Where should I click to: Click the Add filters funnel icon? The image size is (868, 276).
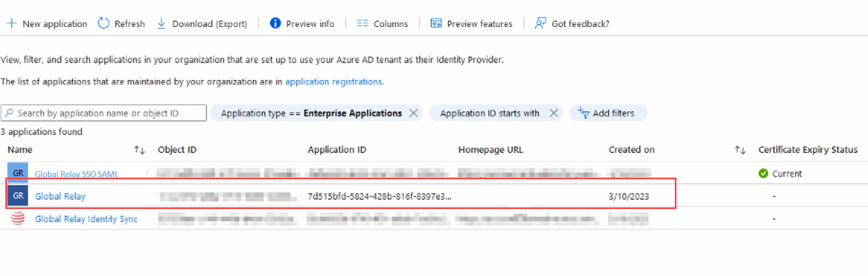point(583,113)
